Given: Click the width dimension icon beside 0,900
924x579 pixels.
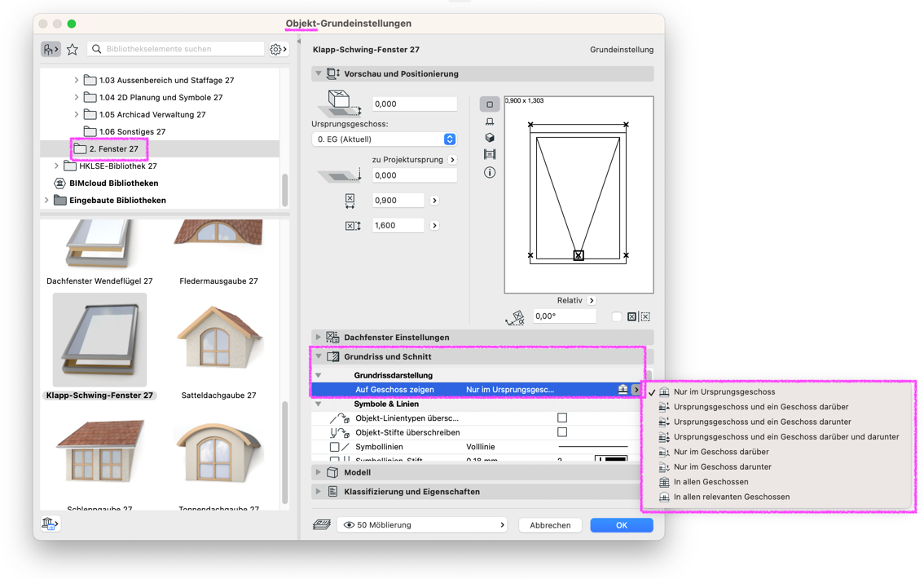Looking at the screenshot, I should [350, 201].
